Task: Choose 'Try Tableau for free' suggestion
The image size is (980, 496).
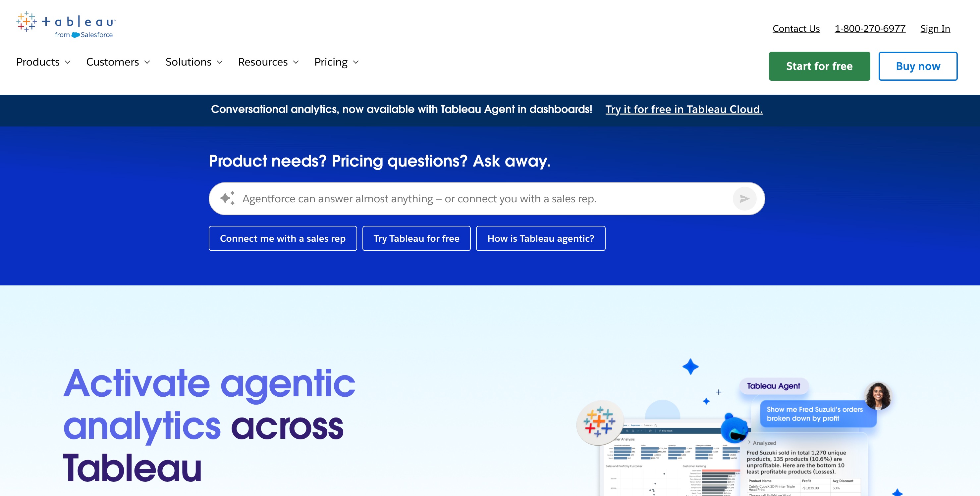Action: pyautogui.click(x=416, y=238)
